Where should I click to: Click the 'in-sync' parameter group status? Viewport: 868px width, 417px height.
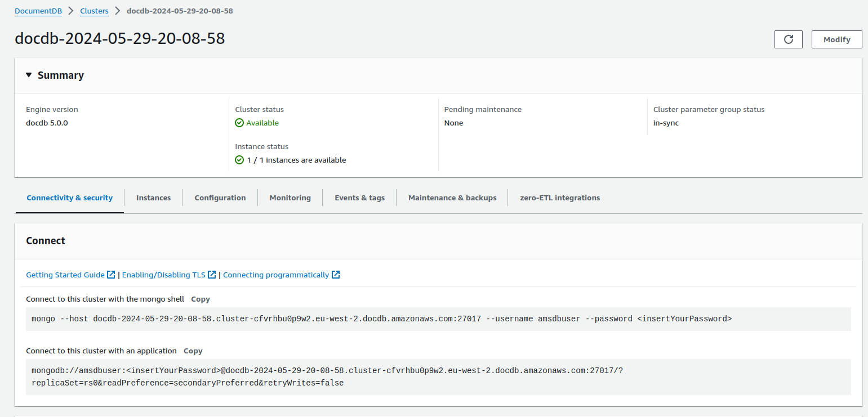pyautogui.click(x=666, y=123)
